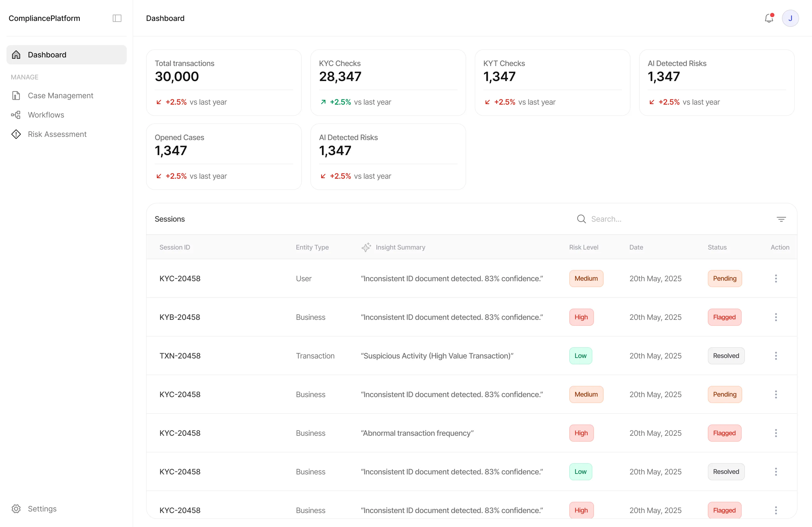Open action menu for TXN-20458 row
This screenshot has height=527, width=812.
776,356
